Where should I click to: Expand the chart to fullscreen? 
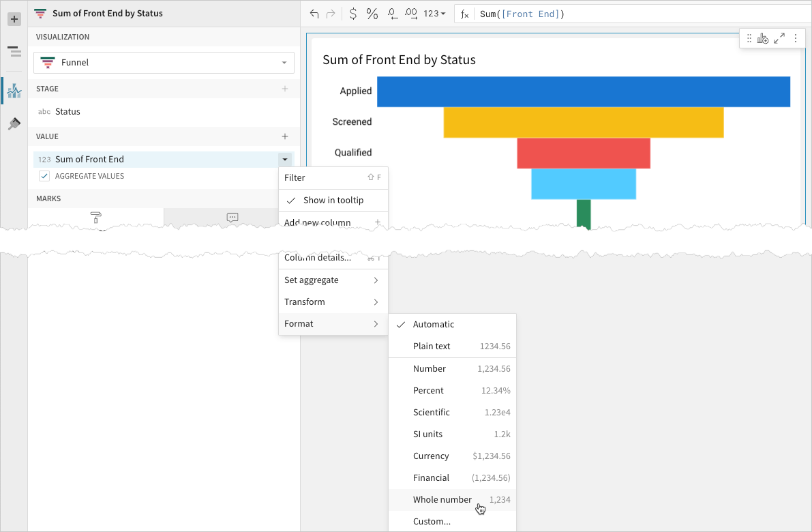779,38
